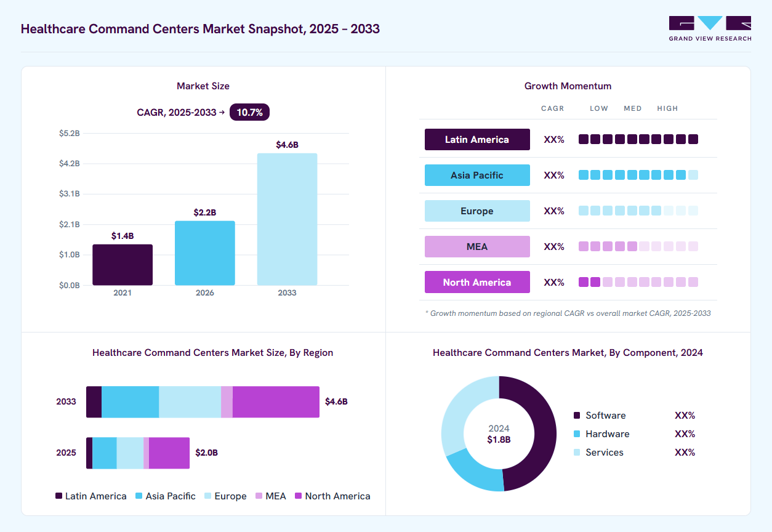This screenshot has height=532, width=772.
Task: Click the MEA growth momentum meter
Action: (638, 246)
